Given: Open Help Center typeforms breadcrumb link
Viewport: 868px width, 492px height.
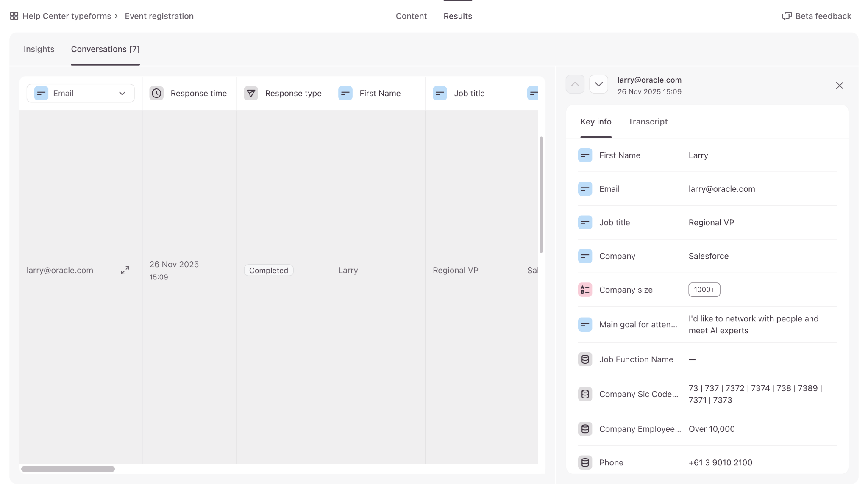Looking at the screenshot, I should [67, 16].
